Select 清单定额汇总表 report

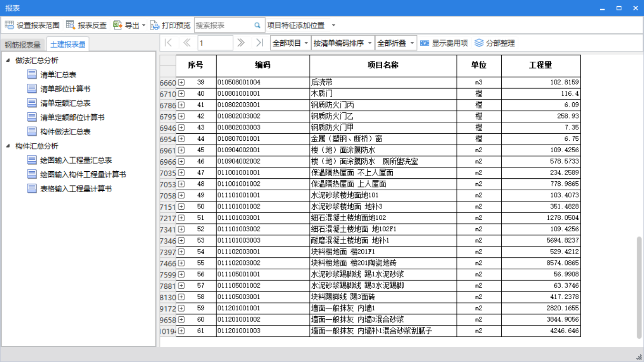pos(65,103)
